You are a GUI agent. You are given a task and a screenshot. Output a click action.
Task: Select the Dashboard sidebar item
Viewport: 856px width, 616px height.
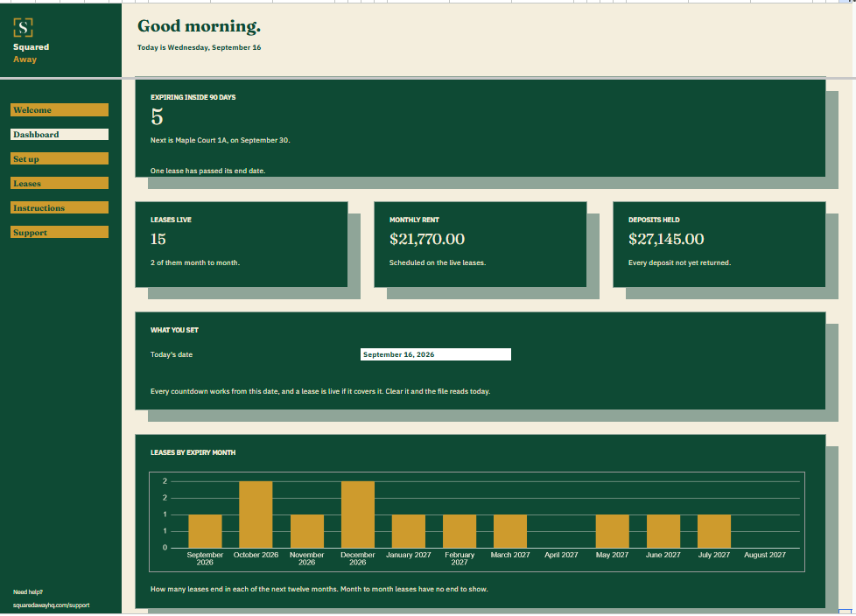click(60, 134)
